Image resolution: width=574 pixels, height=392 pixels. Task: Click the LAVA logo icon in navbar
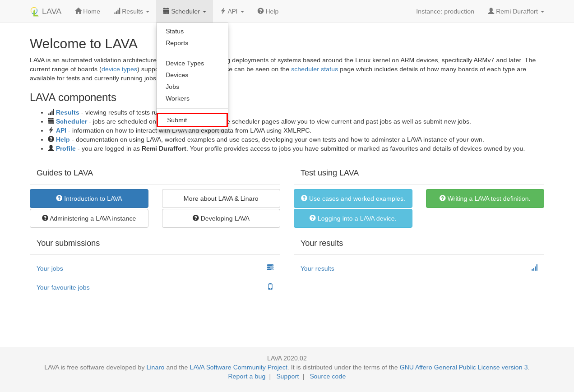click(x=34, y=12)
